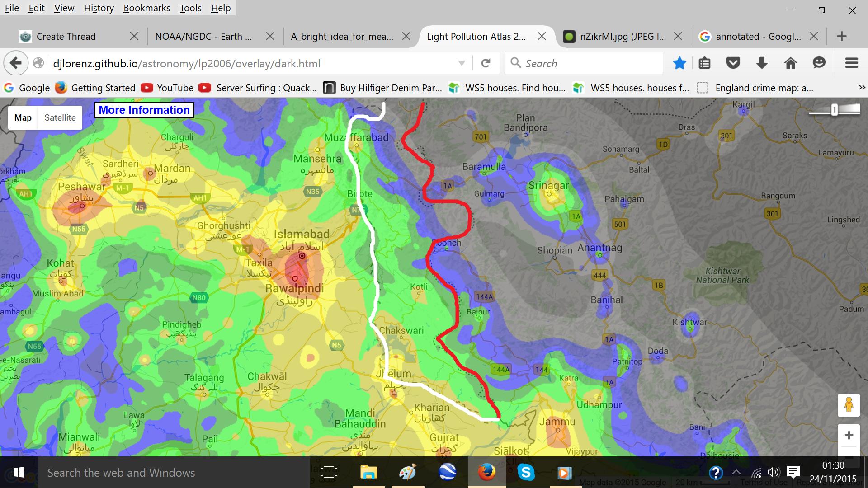Switch to the nZikrMI.jpg tab
The width and height of the screenshot is (868, 488).
pyautogui.click(x=623, y=37)
